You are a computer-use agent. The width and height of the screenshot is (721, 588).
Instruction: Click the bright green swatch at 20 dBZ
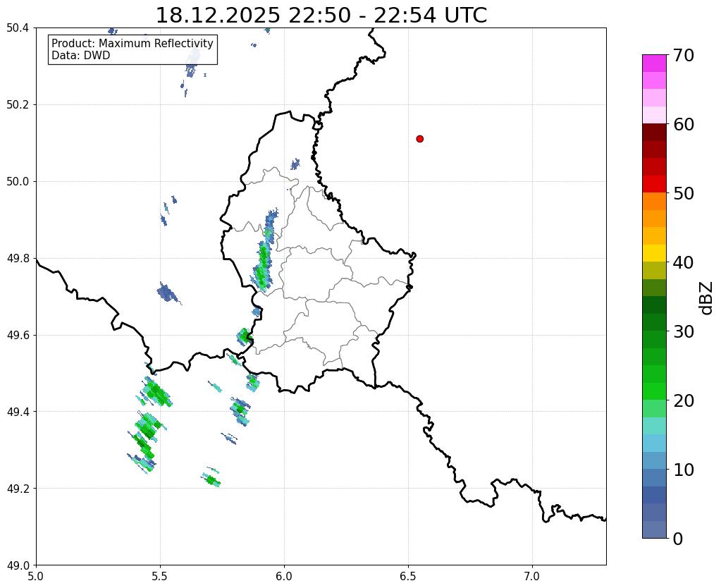point(654,391)
